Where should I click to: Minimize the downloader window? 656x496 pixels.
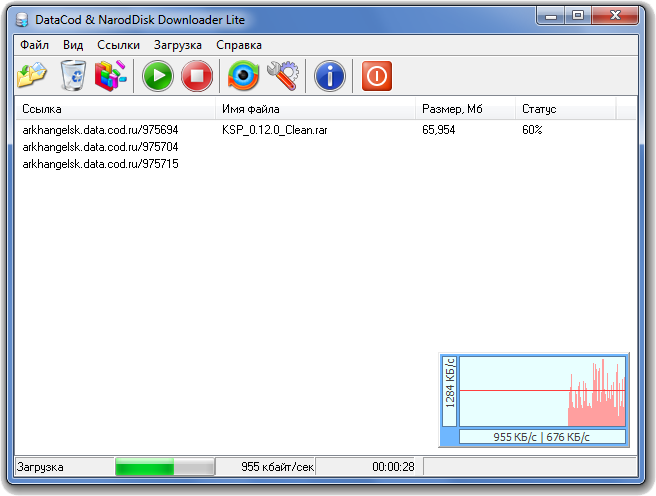click(551, 15)
